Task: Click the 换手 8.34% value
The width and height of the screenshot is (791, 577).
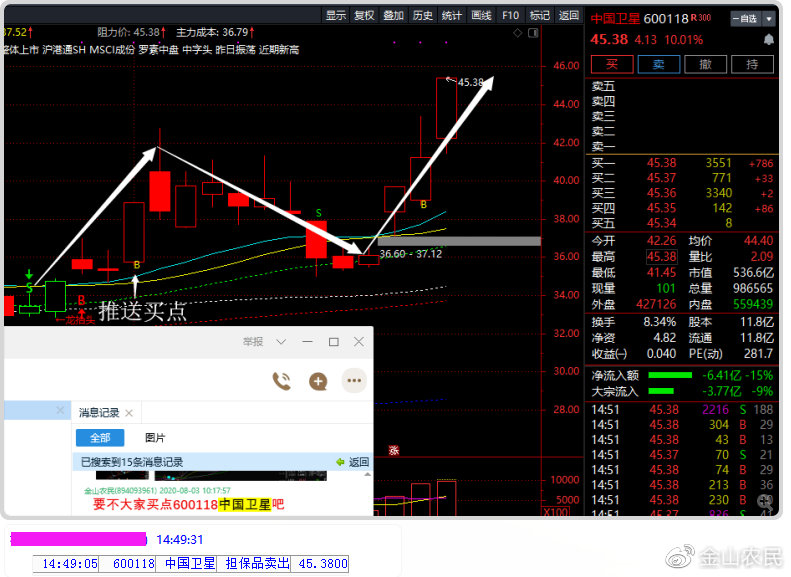Action: click(660, 322)
